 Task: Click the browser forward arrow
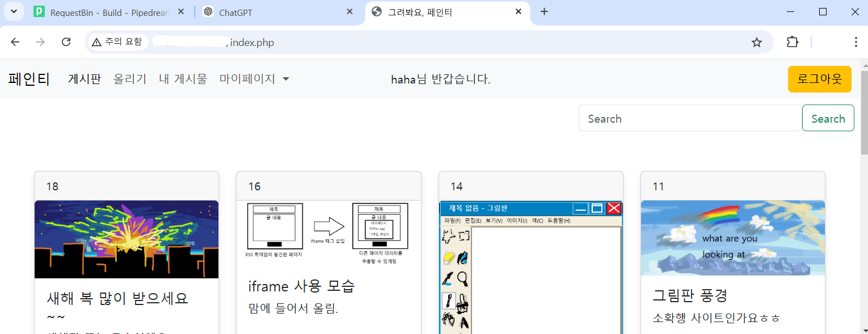[40, 42]
